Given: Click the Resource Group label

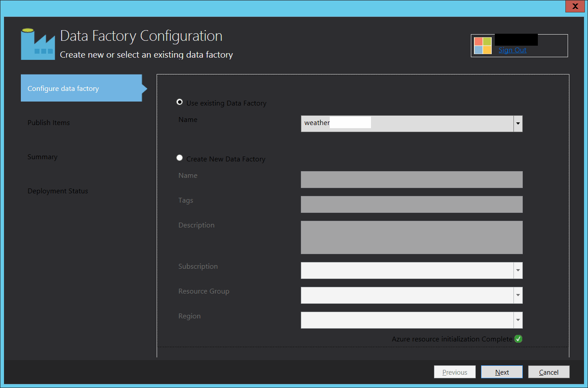Looking at the screenshot, I should pos(204,291).
